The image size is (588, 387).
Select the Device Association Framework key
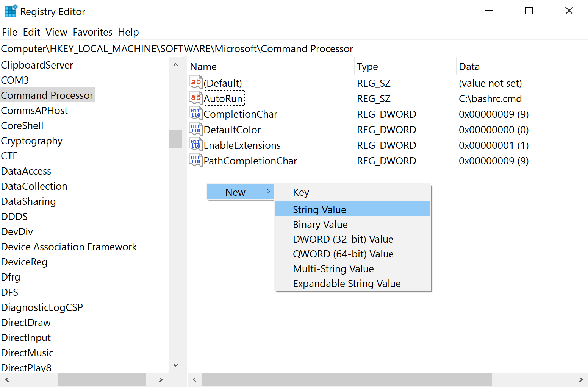pos(69,247)
